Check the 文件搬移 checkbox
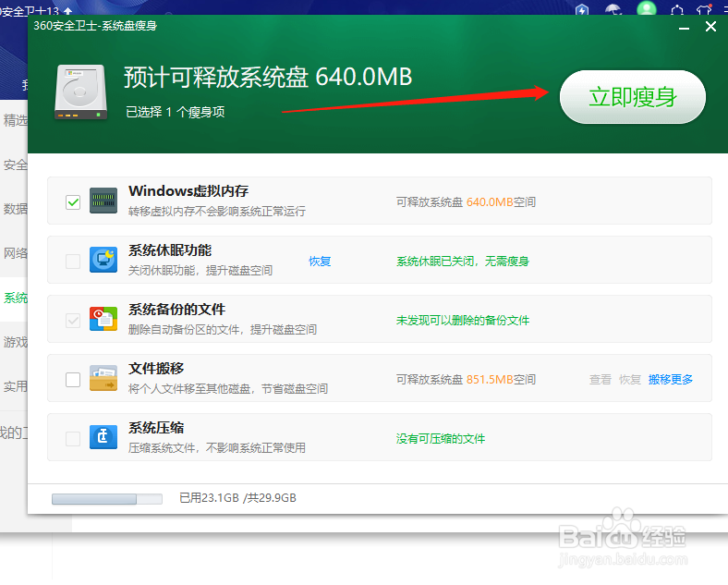Viewport: 728px width, 585px height. point(73,379)
